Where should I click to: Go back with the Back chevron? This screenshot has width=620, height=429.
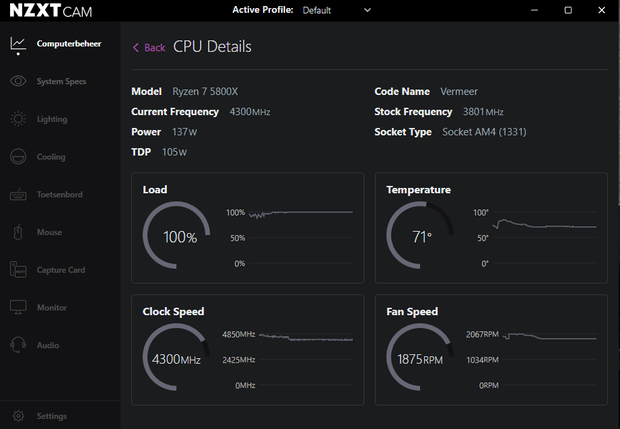click(x=136, y=48)
